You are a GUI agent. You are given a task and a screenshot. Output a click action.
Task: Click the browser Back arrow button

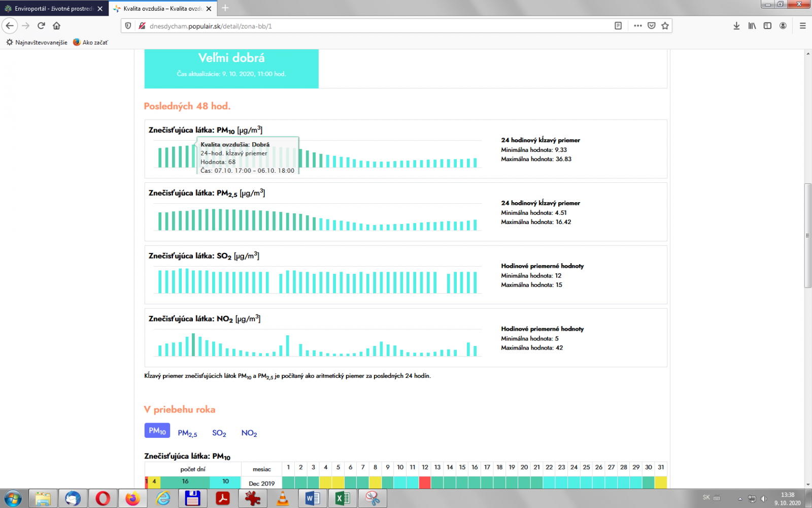click(10, 26)
